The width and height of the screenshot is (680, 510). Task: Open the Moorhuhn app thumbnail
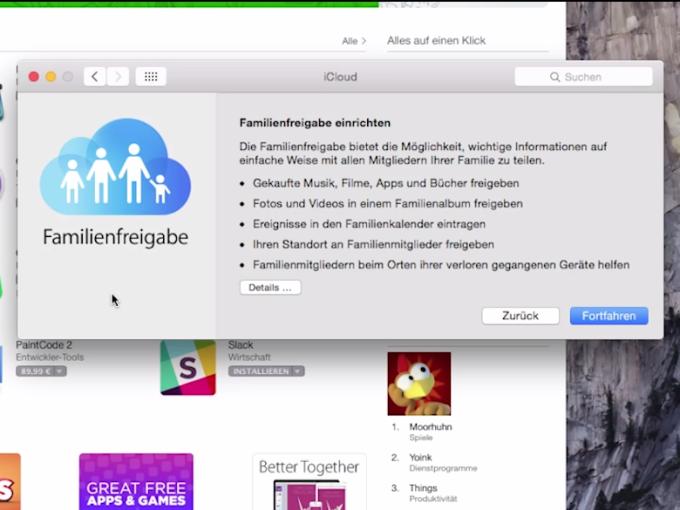pos(419,383)
